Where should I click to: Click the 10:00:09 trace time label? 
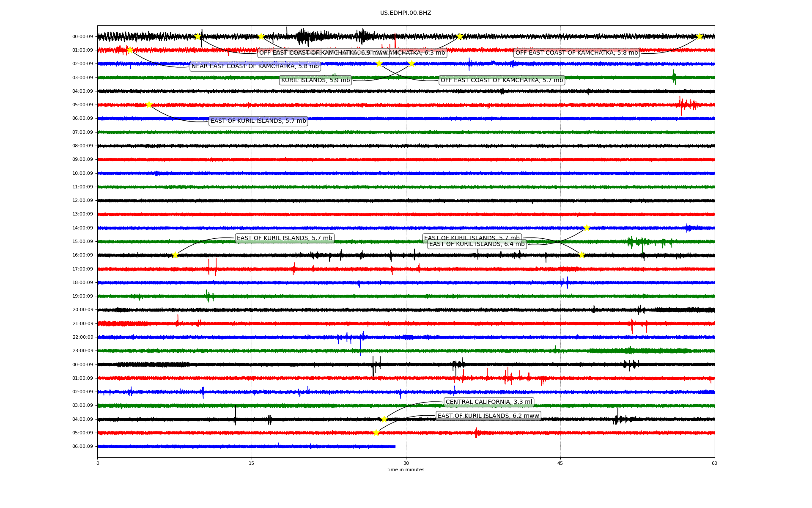click(x=82, y=174)
